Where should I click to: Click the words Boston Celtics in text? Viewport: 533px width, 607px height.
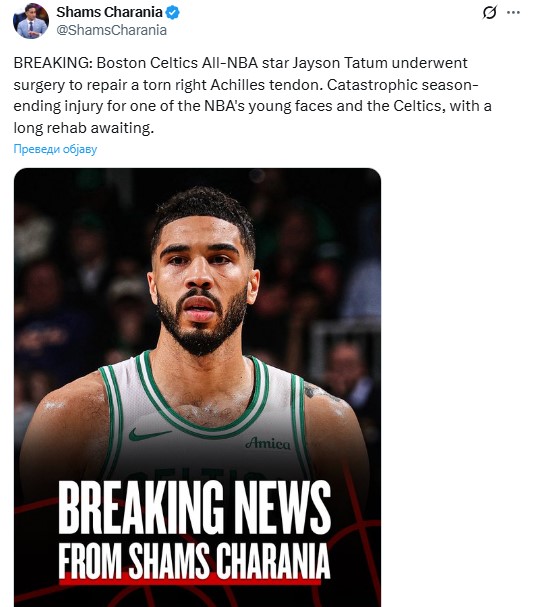pyautogui.click(x=147, y=63)
